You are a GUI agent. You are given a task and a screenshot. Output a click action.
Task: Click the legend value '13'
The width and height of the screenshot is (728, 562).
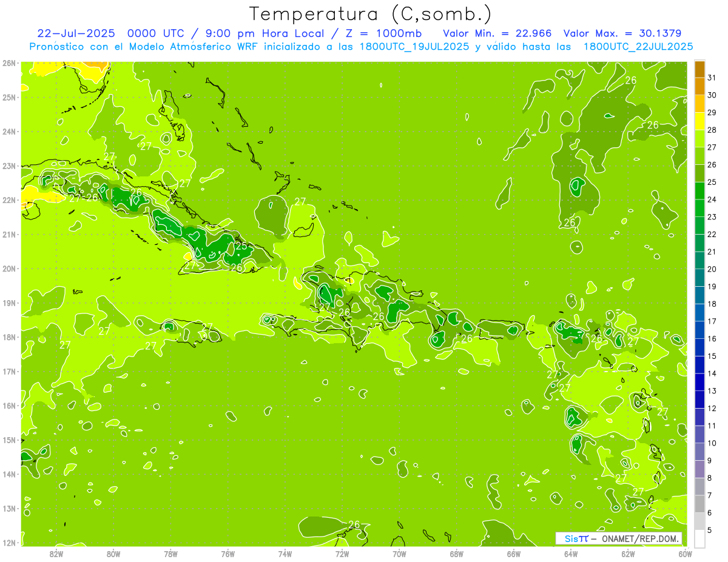[712, 390]
